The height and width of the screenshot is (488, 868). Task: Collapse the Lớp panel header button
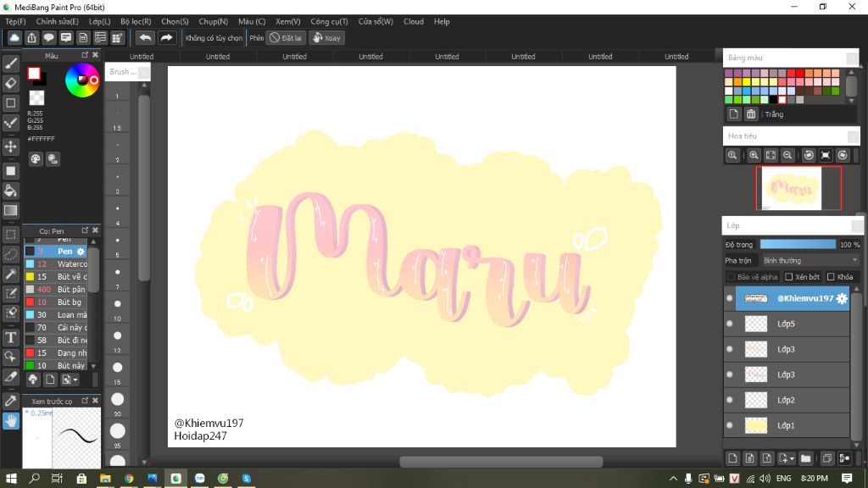point(856,225)
